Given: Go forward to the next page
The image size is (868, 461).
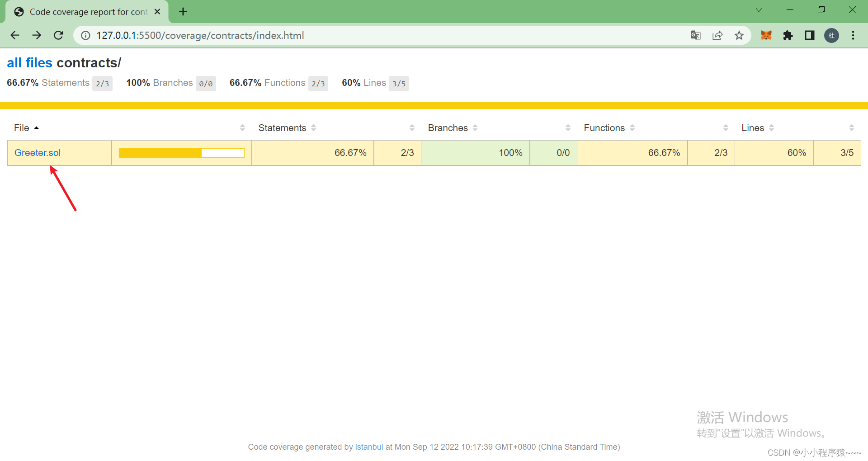Looking at the screenshot, I should pos(37,35).
